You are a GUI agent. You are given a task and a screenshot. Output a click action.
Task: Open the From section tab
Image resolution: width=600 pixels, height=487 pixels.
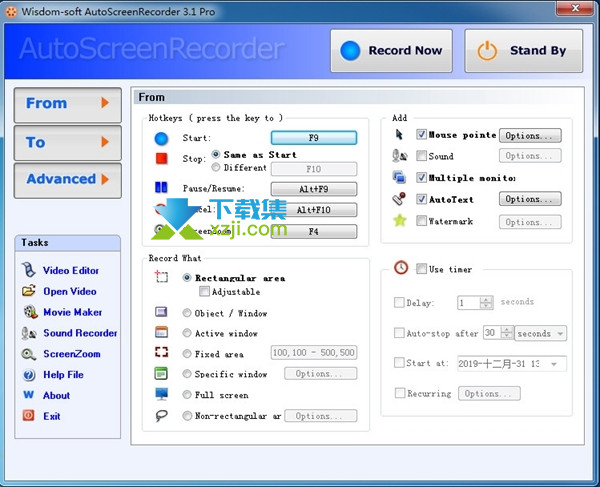click(x=68, y=104)
